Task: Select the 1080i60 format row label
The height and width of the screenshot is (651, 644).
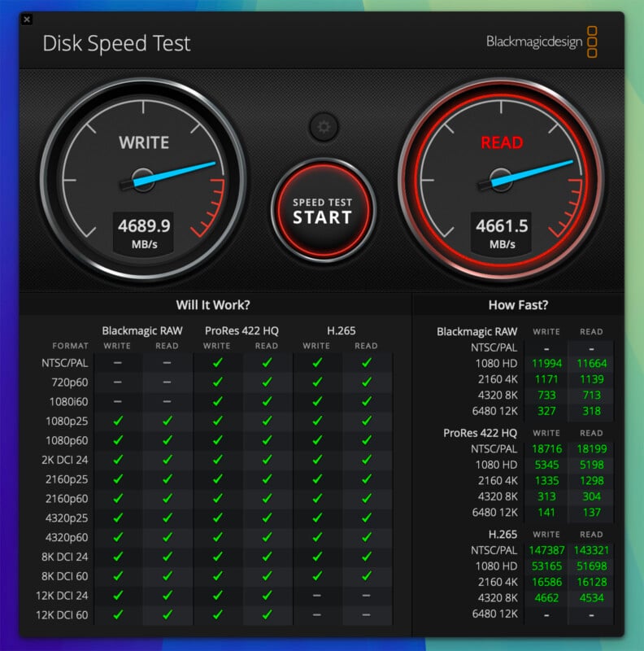Action: point(69,402)
